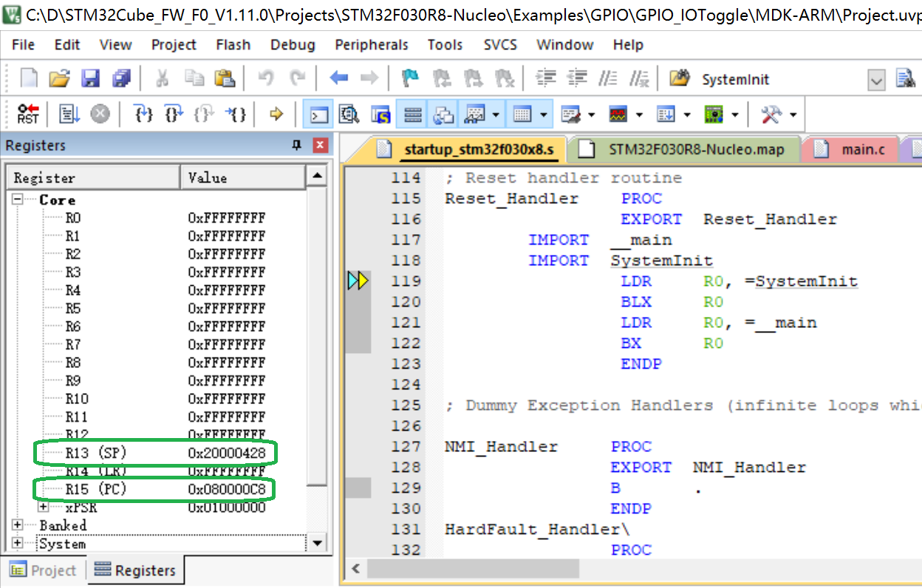Click Registers list scroll up arrow
The width and height of the screenshot is (922, 588).
pos(317,176)
